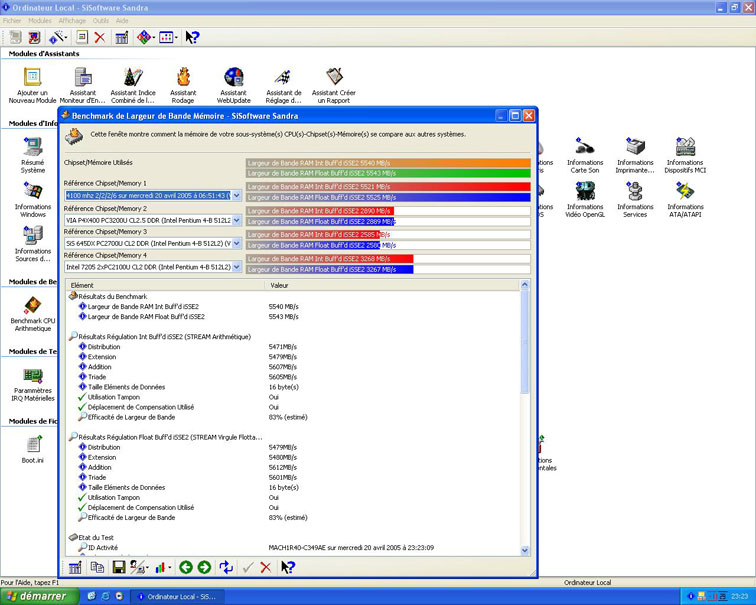Click the system tray clock showing 23:23
Viewport: 756px width, 605px height.
point(740,596)
